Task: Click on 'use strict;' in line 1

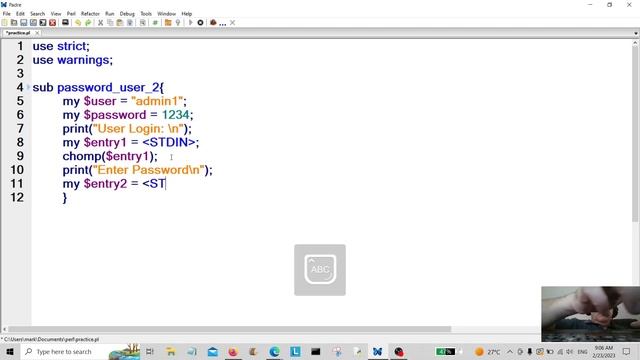Action: tap(61, 46)
